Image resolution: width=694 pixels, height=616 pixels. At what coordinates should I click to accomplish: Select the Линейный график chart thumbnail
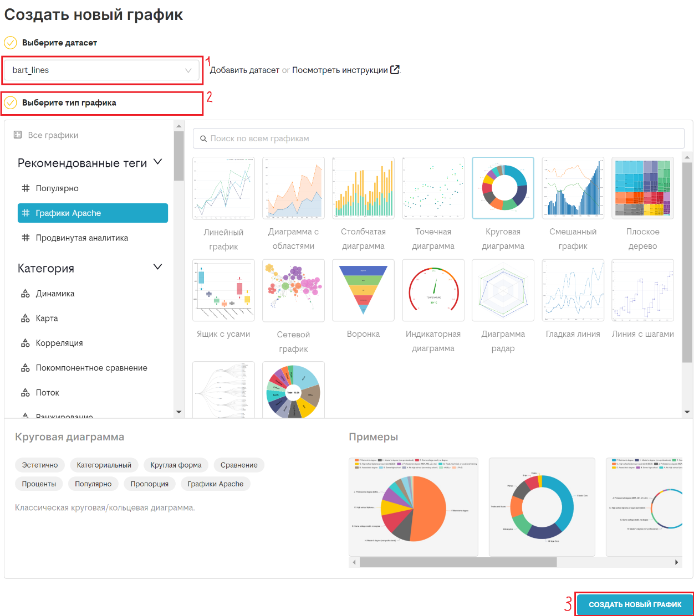pos(223,188)
